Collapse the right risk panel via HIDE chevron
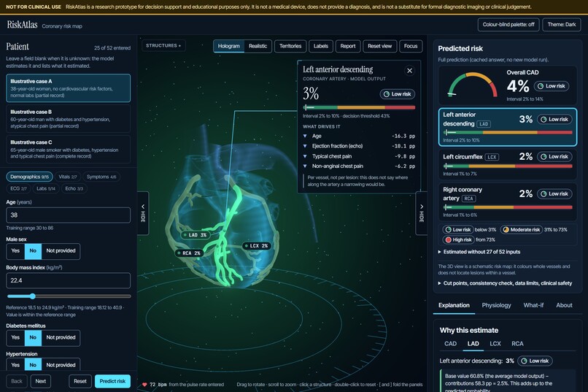 coord(422,213)
